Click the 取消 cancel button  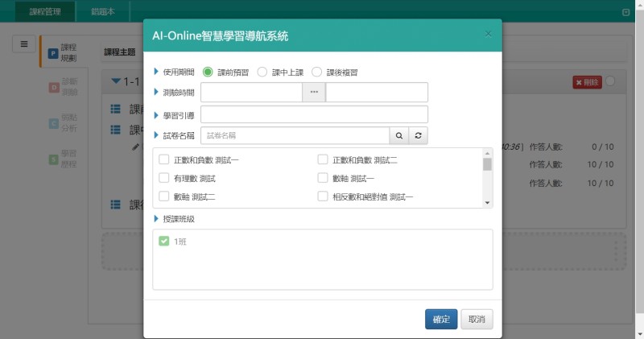477,319
